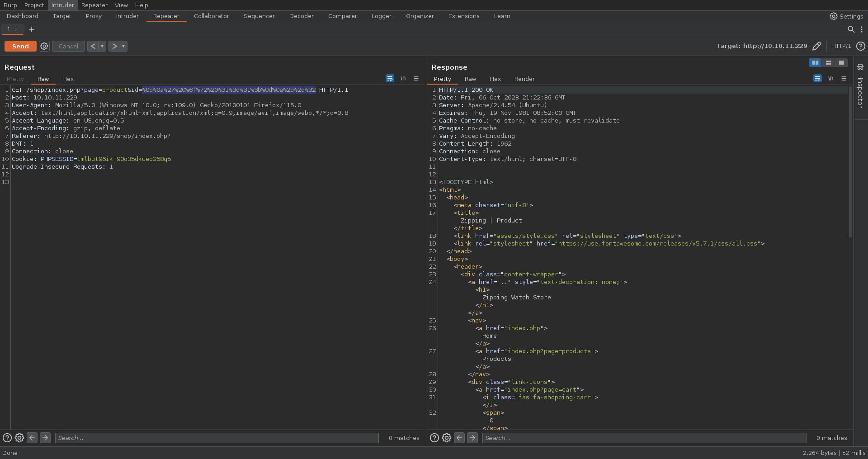Edit target with pencil icon
The width and height of the screenshot is (868, 459).
[x=817, y=46]
